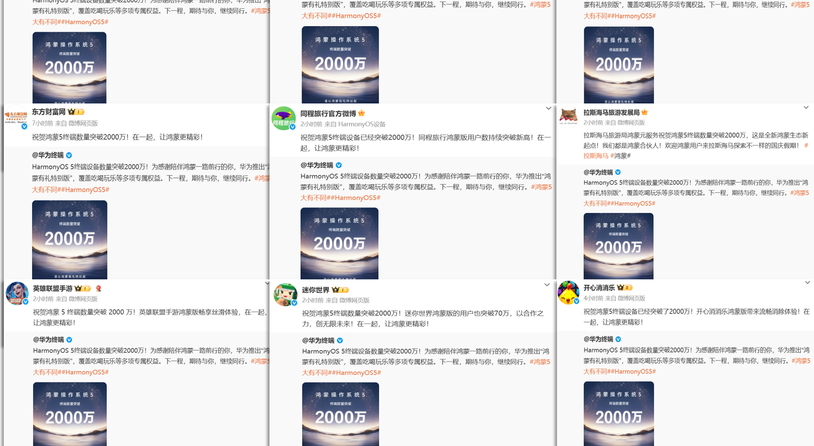This screenshot has width=814, height=446.
Task: Open 2000万 image in 开心消消乐 post
Action: point(619,414)
